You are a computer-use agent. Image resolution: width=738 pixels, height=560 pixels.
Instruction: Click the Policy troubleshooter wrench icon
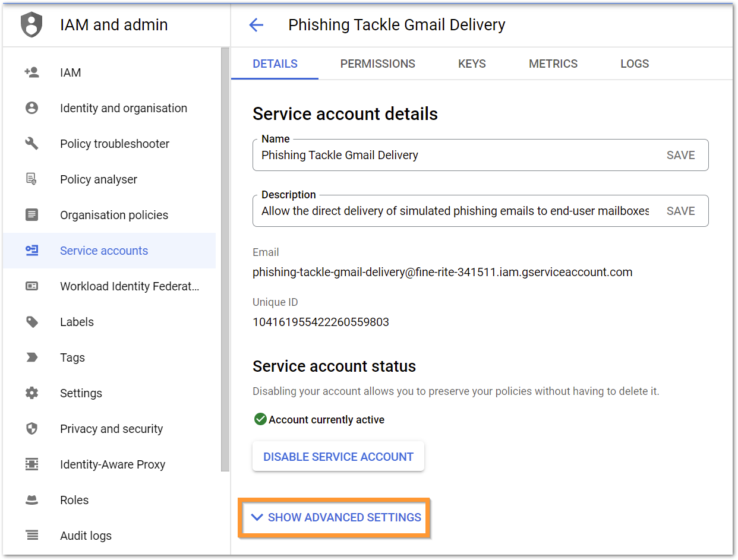(x=32, y=144)
